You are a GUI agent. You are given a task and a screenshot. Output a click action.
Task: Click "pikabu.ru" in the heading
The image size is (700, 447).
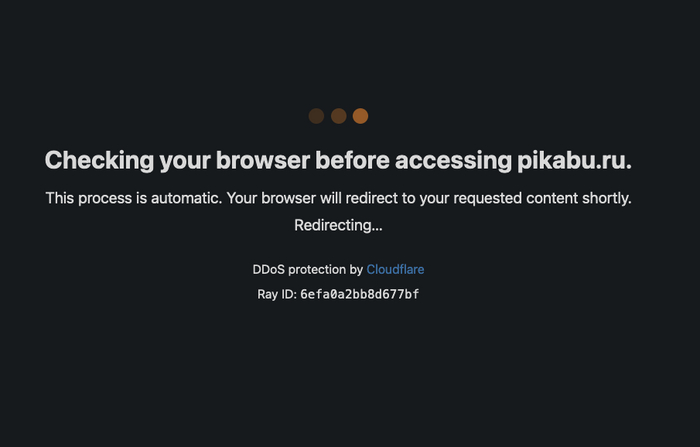[574, 160]
